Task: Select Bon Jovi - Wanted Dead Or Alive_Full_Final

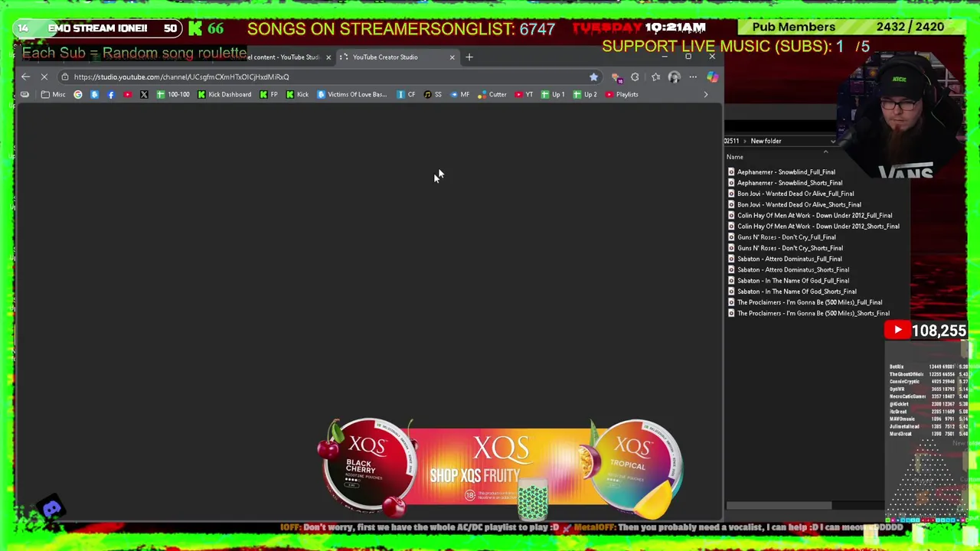Action: [x=790, y=194]
